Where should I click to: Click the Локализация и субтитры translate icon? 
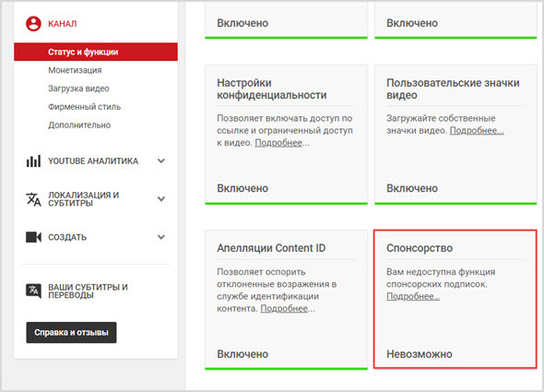point(33,199)
